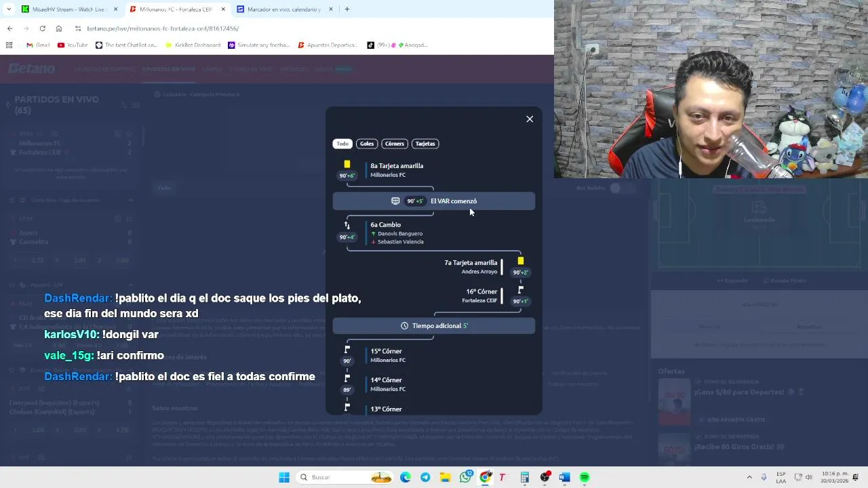The width and height of the screenshot is (868, 488).
Task: Open WhatsApp from taskbar
Action: [465, 477]
